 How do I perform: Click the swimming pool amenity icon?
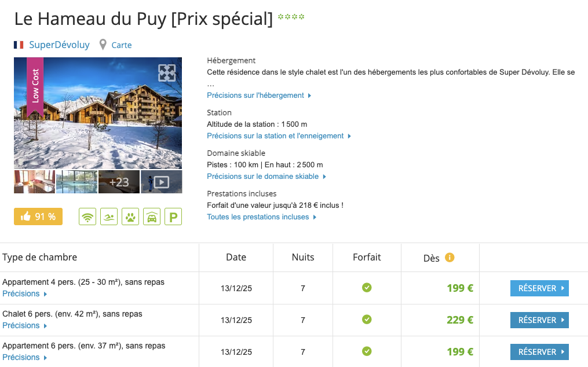[x=109, y=216]
